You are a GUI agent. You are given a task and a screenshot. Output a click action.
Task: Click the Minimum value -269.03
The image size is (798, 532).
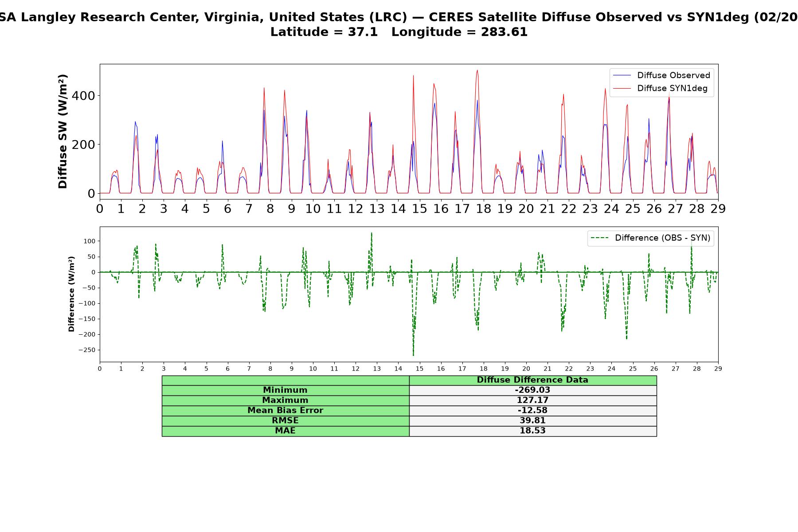[x=532, y=390]
